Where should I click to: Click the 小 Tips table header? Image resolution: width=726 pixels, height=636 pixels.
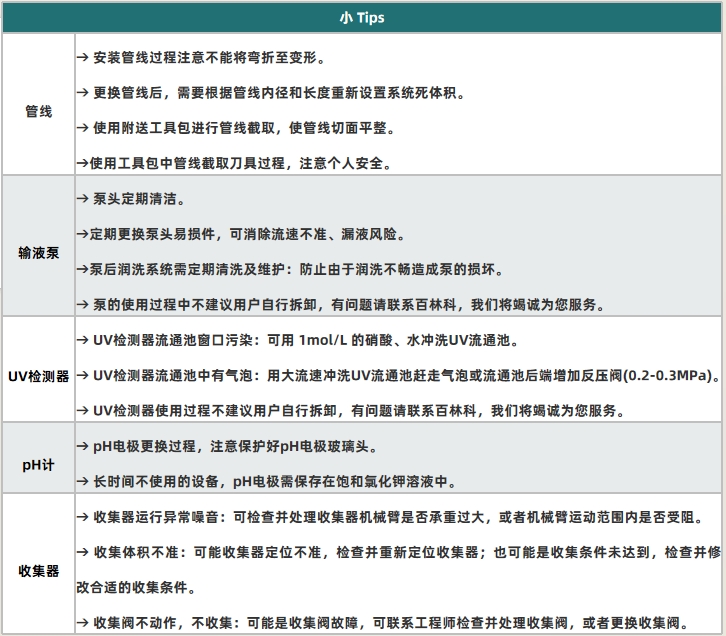[362, 17]
